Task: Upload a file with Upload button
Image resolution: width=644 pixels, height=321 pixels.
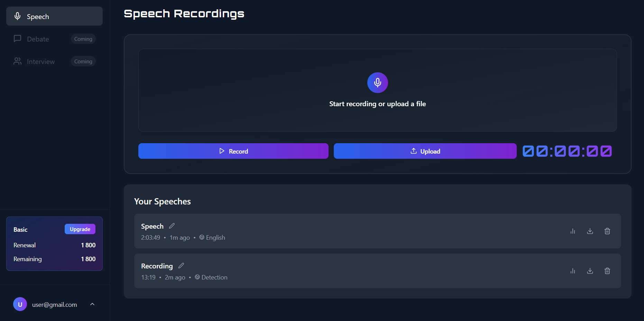Action: (425, 151)
